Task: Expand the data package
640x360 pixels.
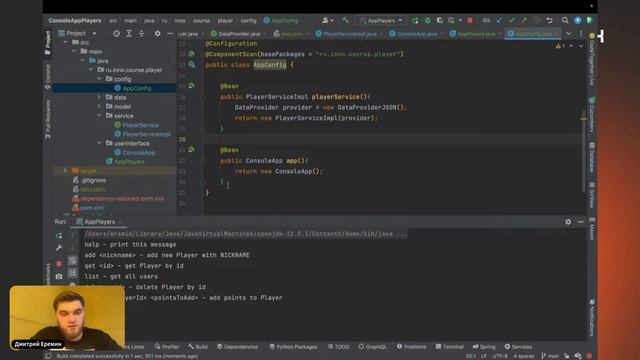Action: click(99, 97)
